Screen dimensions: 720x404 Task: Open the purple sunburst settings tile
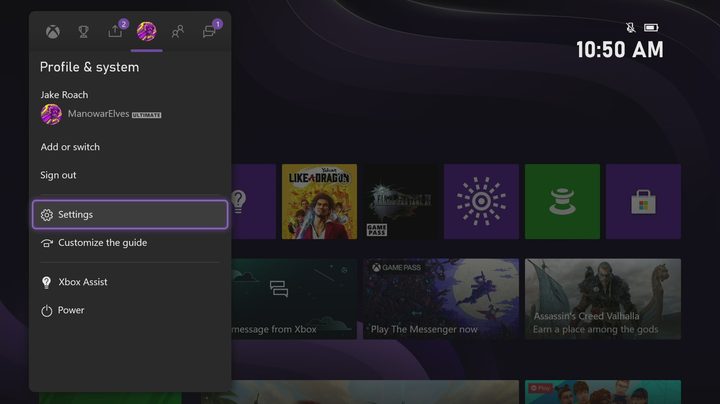tap(481, 202)
